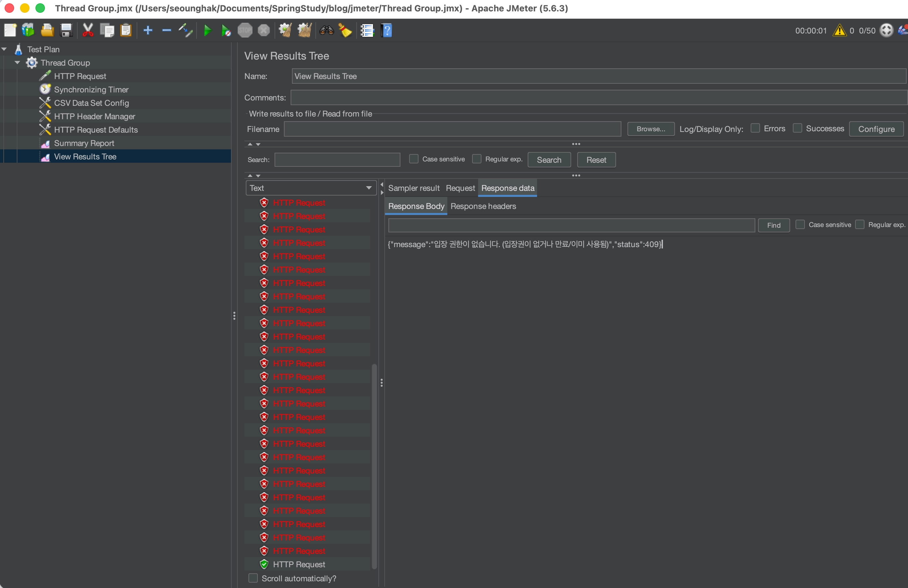Screen dimensions: 908x588
Task: Focus the Search text field
Action: click(x=337, y=159)
